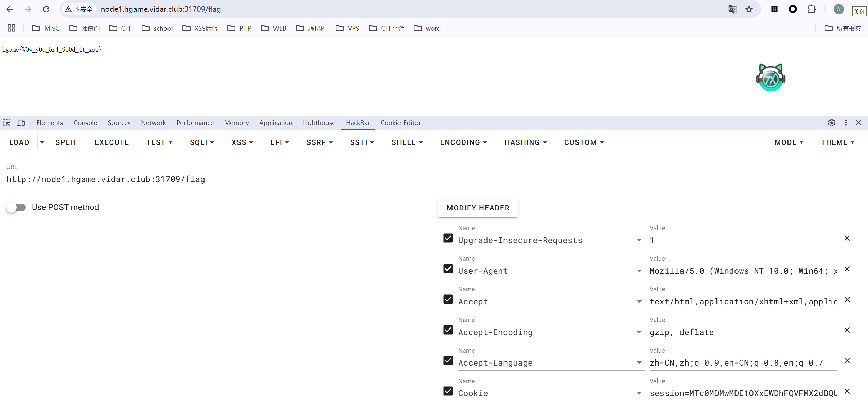
Task: Expand the Accept-Encoding header name dropdown
Action: (x=639, y=332)
